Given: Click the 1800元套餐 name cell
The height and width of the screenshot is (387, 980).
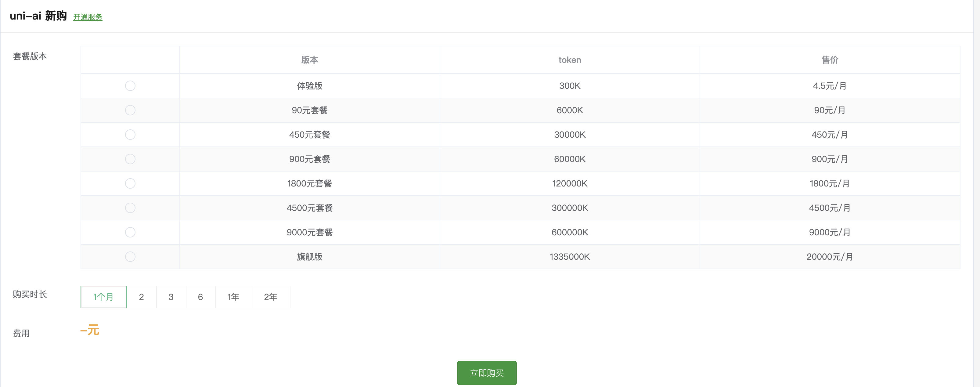Looking at the screenshot, I should pyautogui.click(x=310, y=183).
